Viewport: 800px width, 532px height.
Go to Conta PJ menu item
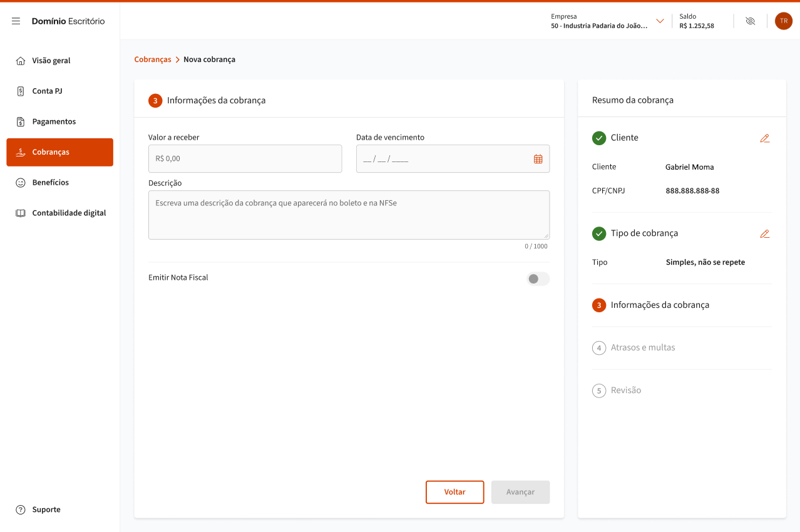click(48, 91)
